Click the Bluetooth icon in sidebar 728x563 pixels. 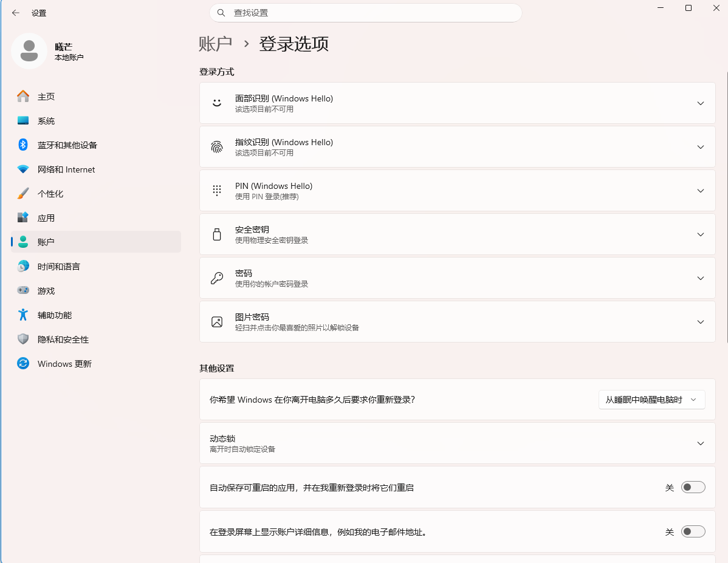point(23,145)
